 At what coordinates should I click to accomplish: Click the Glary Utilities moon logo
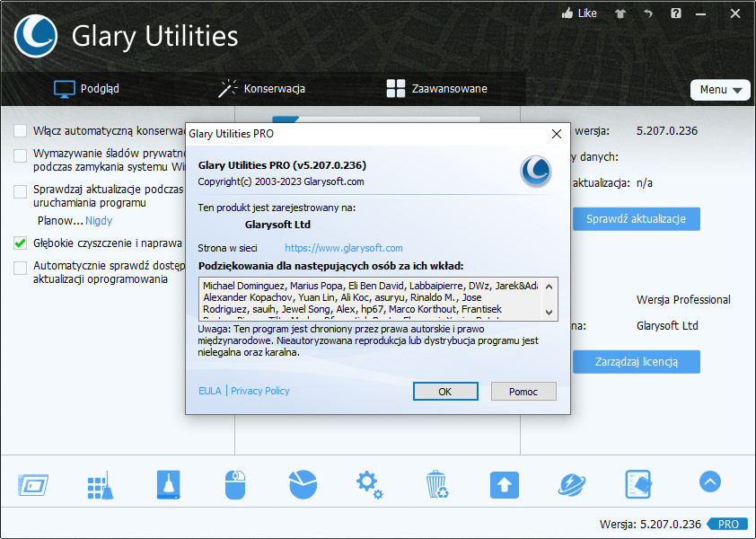[36, 36]
